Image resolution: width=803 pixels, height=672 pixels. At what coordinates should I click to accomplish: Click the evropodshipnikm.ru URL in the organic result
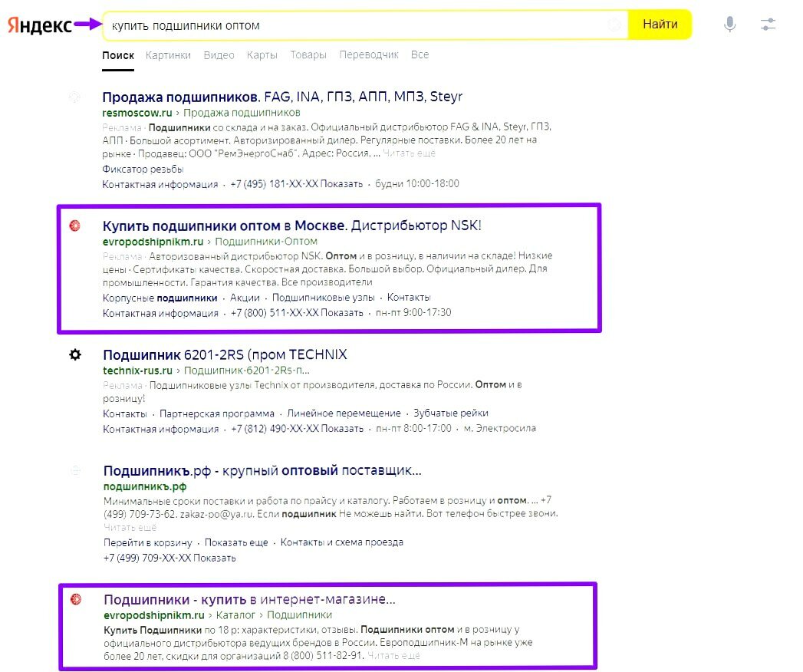[x=153, y=614]
